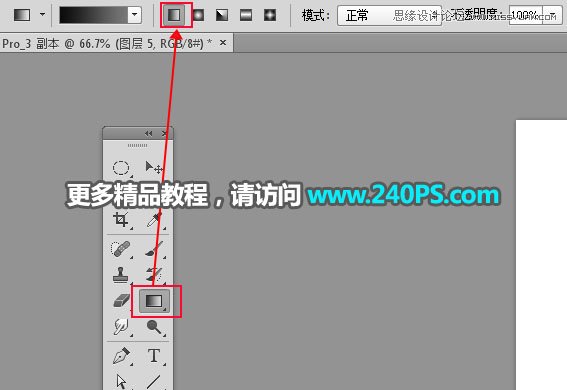Click the gradient preview bar to edit
567x390 pixels.
tap(93, 15)
